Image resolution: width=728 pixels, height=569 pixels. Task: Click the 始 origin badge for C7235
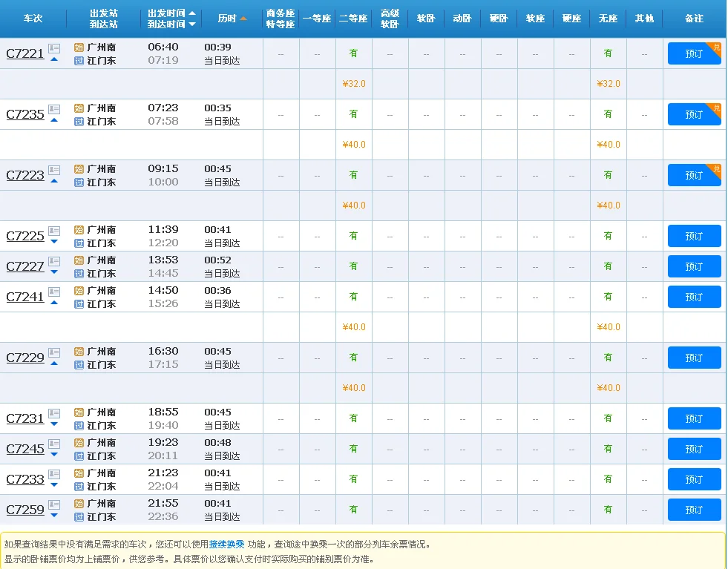pyautogui.click(x=79, y=108)
